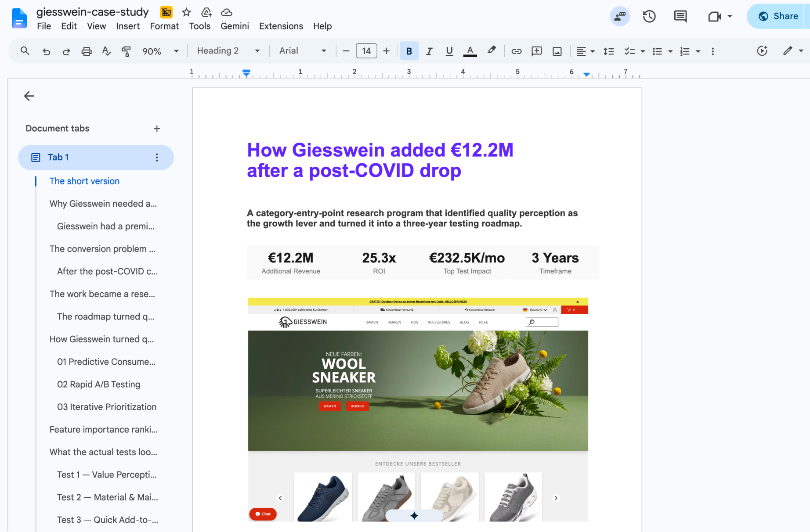Insert an image from toolbar

coord(557,51)
